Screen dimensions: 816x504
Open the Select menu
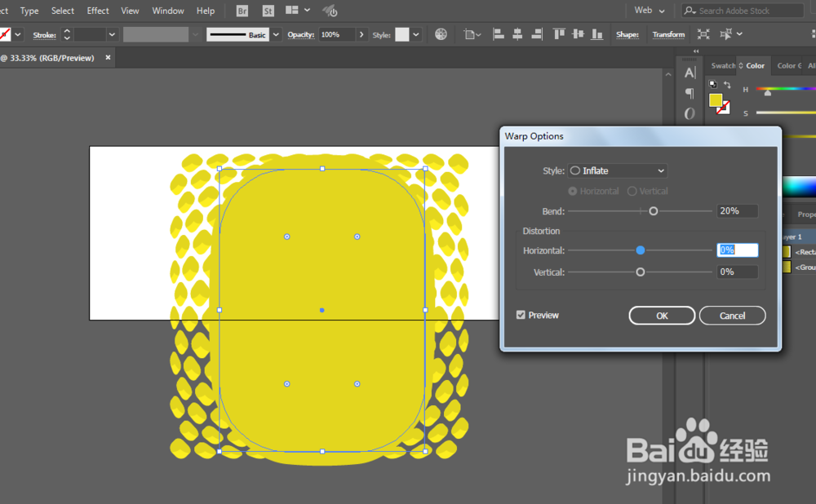(63, 11)
